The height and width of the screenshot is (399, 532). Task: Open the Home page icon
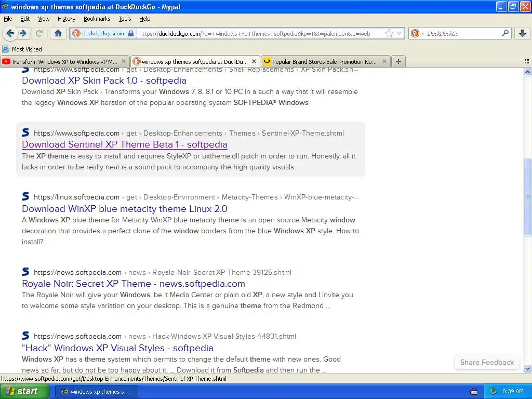pyautogui.click(x=58, y=33)
